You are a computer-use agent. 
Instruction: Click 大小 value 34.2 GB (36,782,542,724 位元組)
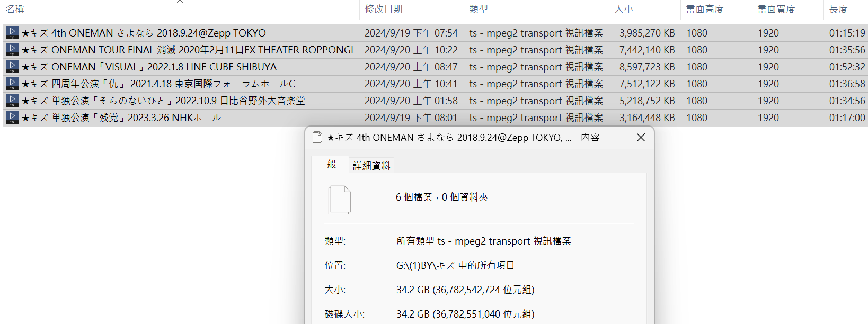(465, 290)
